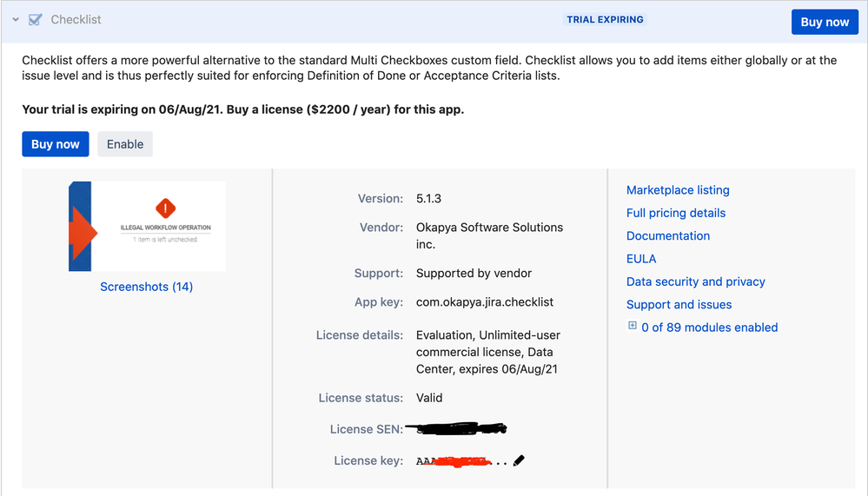Viewport: 868px width, 496px height.
Task: Click license status value Valid
Action: pos(429,398)
